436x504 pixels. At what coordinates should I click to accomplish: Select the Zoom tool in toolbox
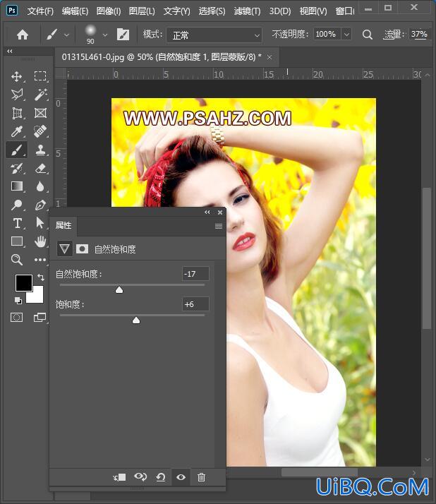pos(17,259)
